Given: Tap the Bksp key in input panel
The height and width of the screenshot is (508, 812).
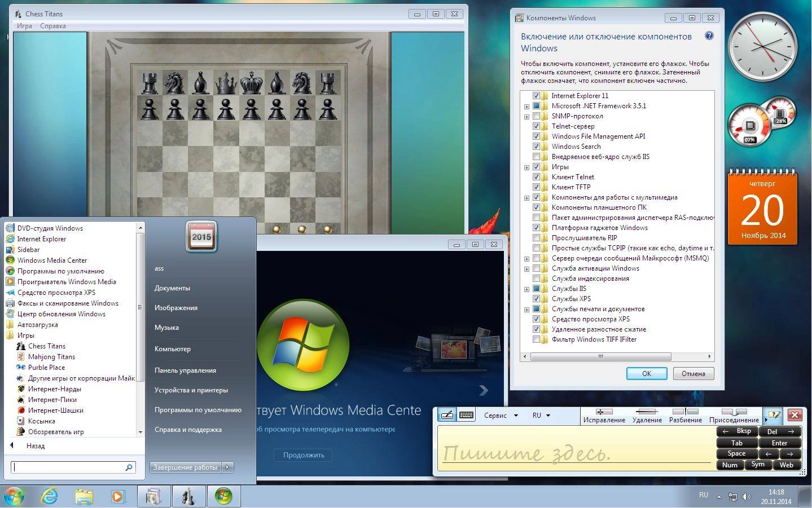Looking at the screenshot, I should point(737,431).
